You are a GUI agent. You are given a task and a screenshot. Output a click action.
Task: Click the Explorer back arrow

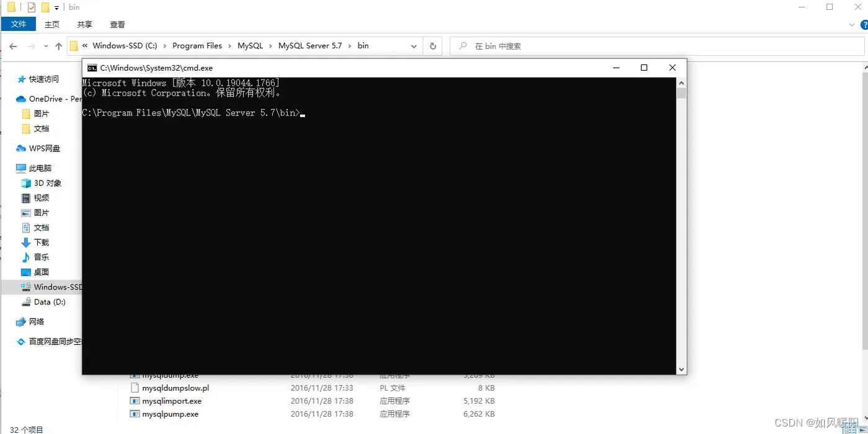point(13,46)
